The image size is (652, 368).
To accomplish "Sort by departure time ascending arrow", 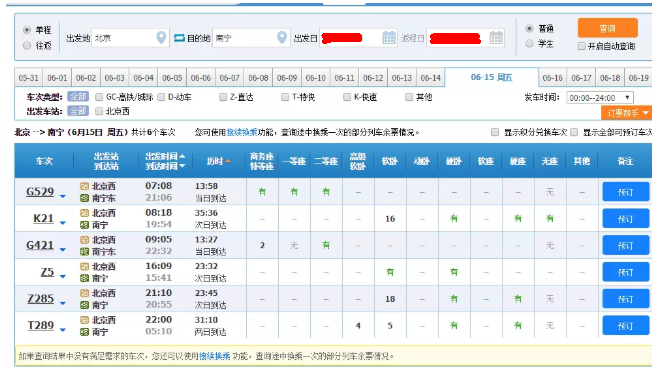I will [x=182, y=156].
